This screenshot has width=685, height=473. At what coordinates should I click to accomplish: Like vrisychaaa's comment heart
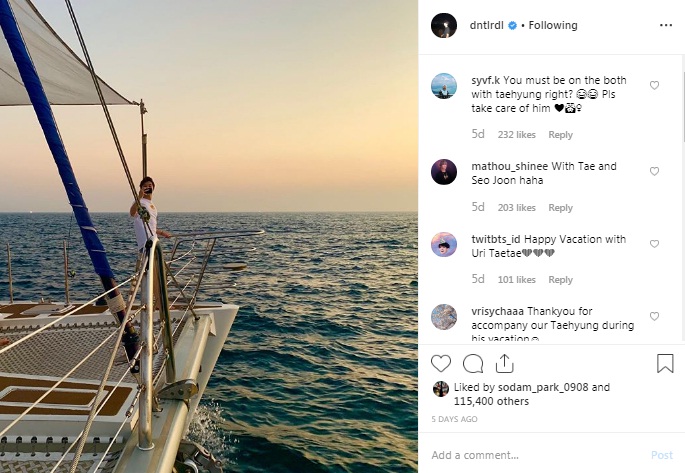tap(655, 316)
